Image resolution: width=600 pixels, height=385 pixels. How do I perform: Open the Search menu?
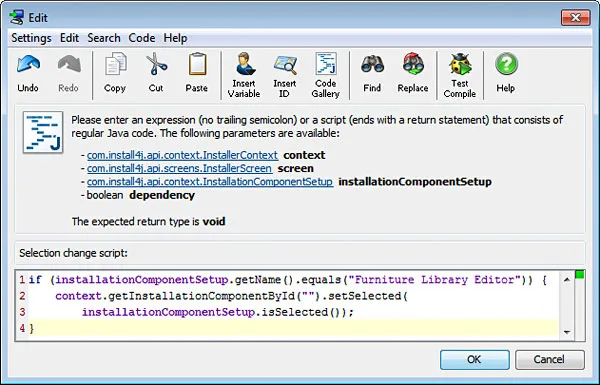click(x=104, y=38)
